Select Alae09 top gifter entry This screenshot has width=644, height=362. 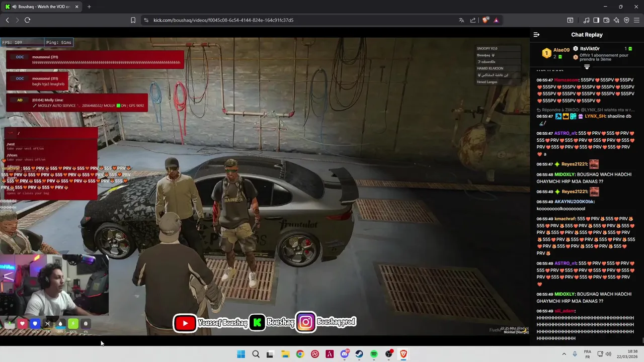pyautogui.click(x=555, y=53)
